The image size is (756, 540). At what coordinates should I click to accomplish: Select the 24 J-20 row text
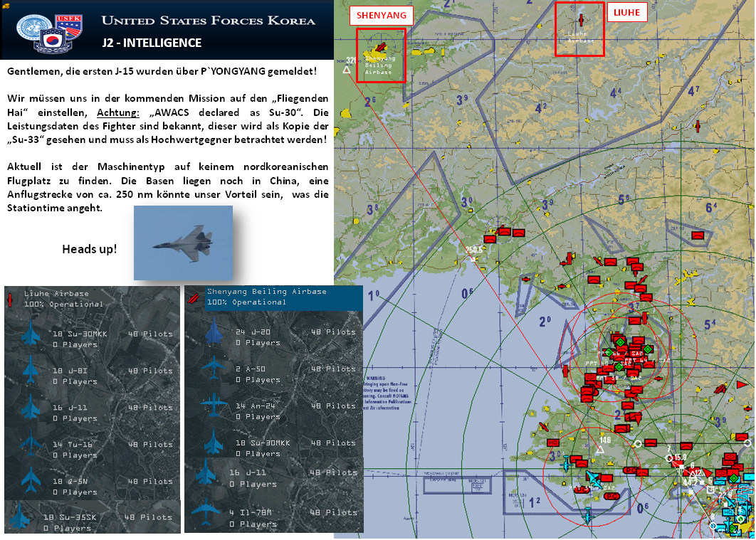tap(253, 332)
